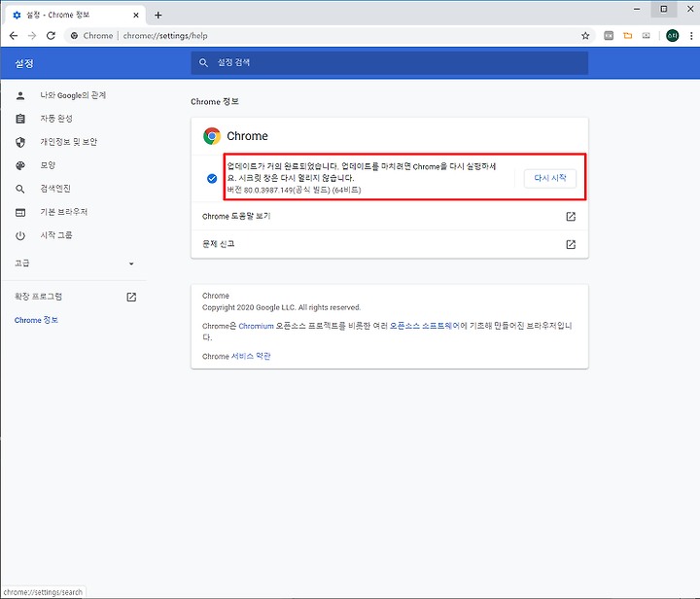Reload the page with the refresh icon
Viewport: 700px width, 599px height.
coord(51,36)
